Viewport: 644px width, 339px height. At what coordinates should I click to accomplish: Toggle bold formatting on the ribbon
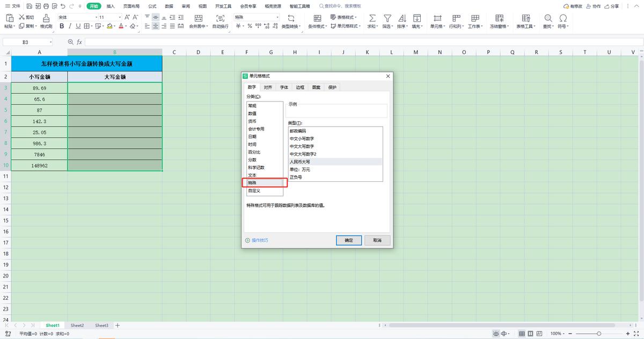[x=62, y=26]
